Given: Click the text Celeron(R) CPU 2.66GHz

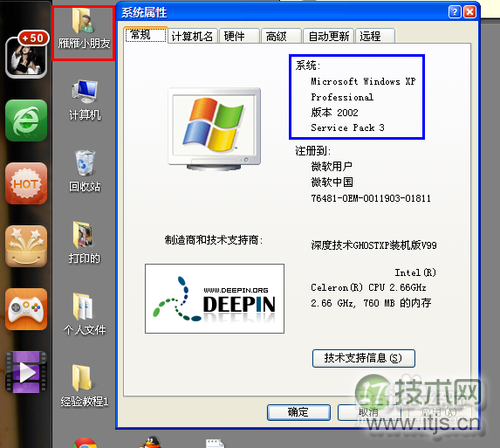Looking at the screenshot, I should [368, 287].
